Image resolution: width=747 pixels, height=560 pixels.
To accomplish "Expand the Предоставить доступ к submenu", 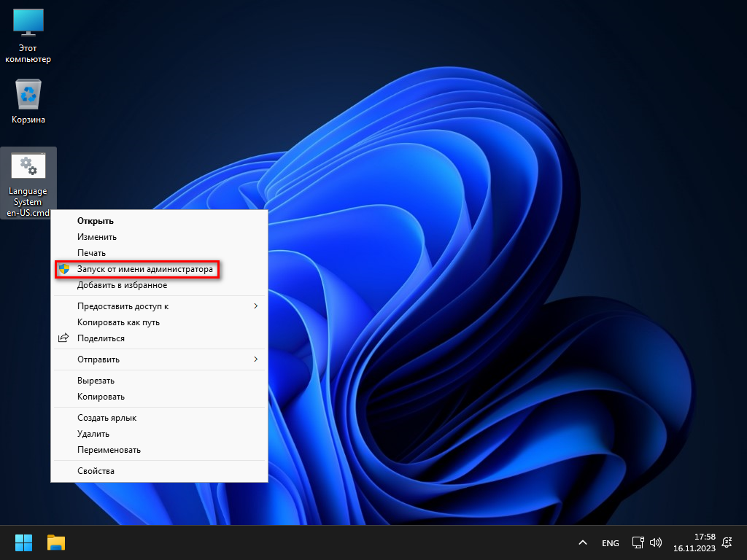I will click(159, 306).
